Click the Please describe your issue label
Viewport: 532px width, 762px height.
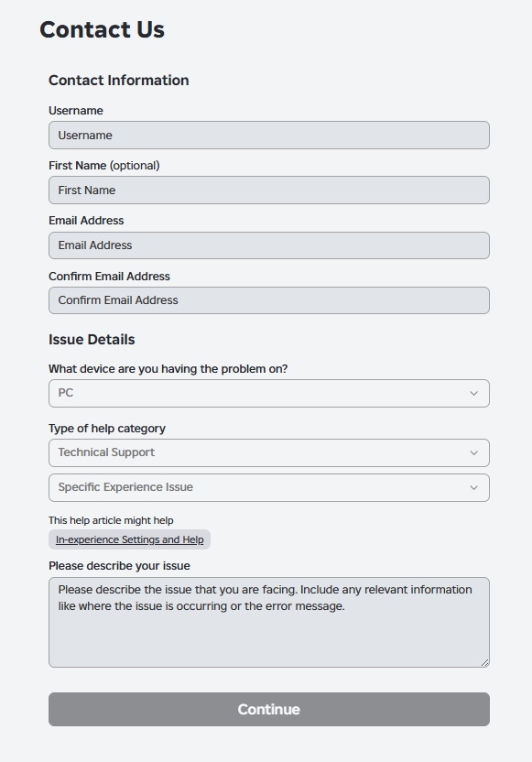(119, 566)
